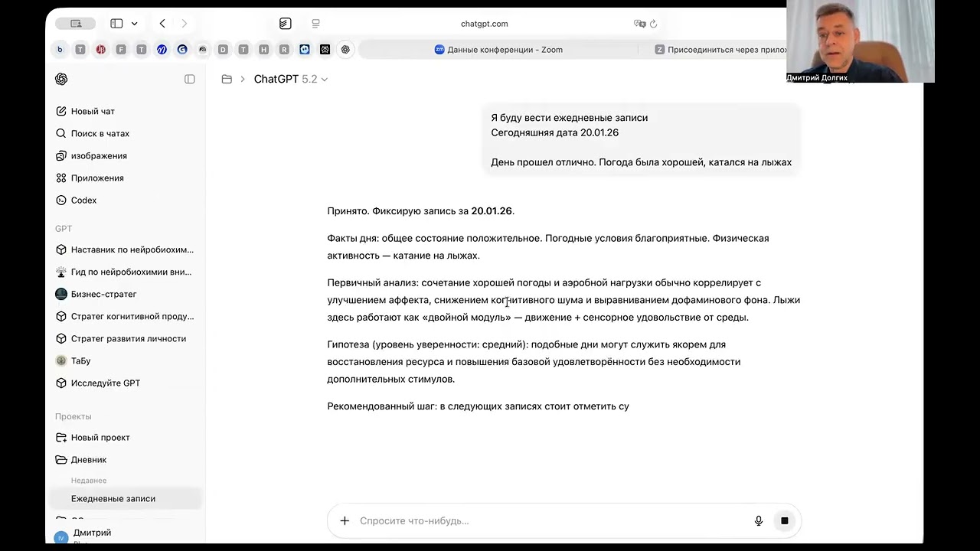Click the translate icon in address bar
Image resolution: width=980 pixels, height=551 pixels.
640,24
